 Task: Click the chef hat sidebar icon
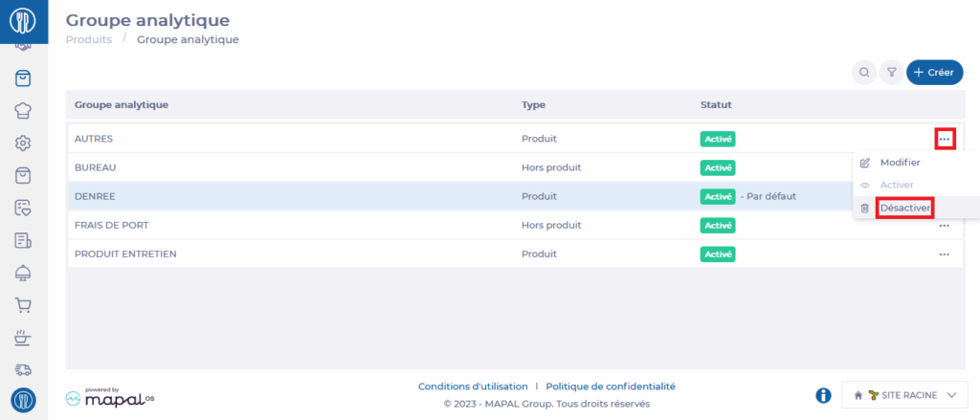click(24, 110)
